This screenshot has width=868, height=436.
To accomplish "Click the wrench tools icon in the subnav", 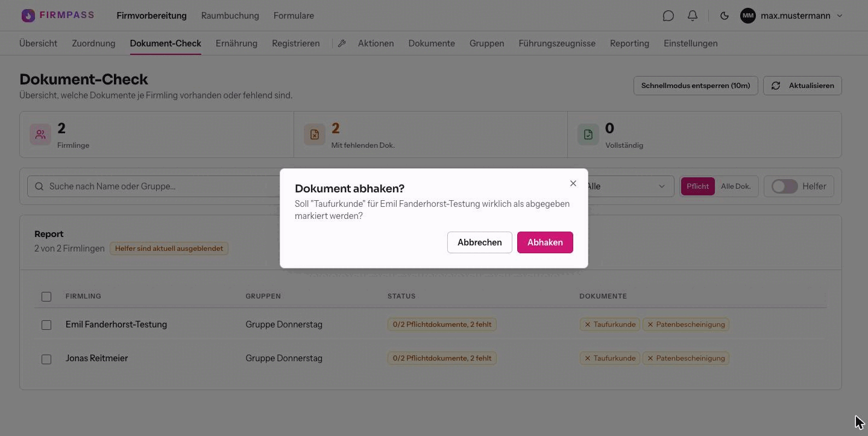I will (342, 43).
